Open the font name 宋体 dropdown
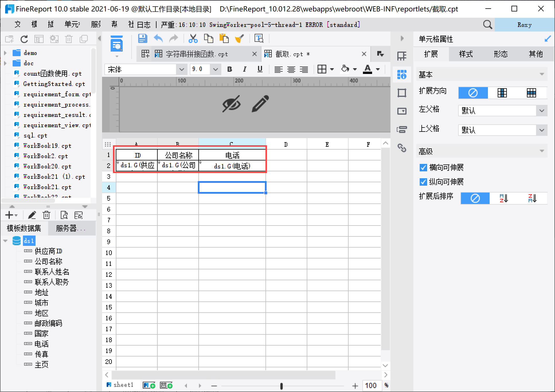The width and height of the screenshot is (555, 392). (x=181, y=69)
